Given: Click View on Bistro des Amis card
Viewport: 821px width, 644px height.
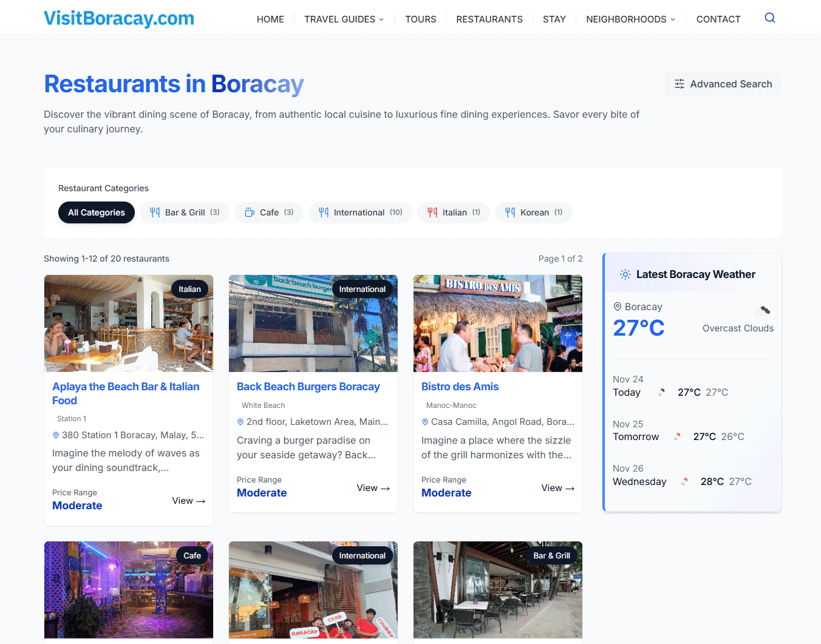Looking at the screenshot, I should click(x=557, y=488).
